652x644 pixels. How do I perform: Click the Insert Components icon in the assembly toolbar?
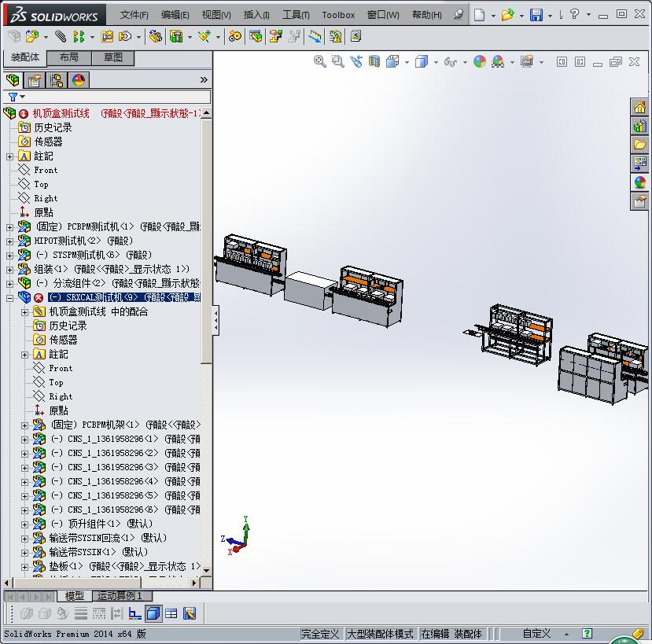point(32,37)
